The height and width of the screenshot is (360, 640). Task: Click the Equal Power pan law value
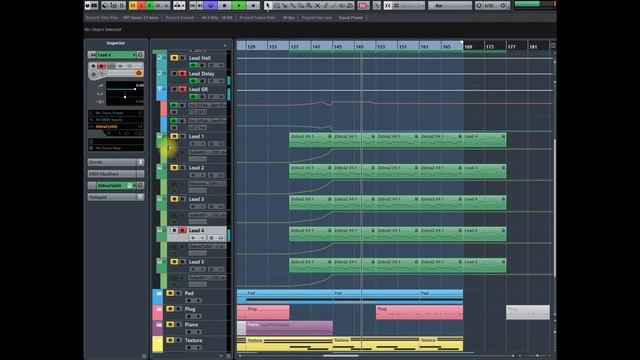[x=351, y=18]
